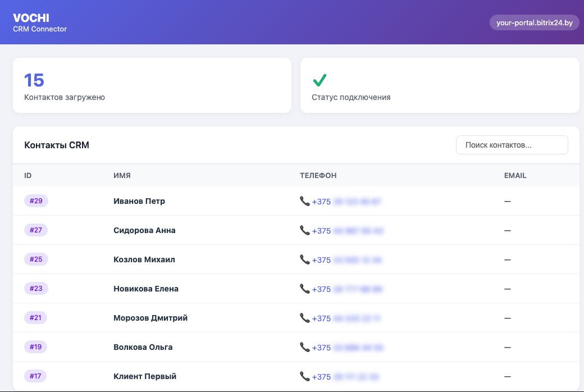
Task: Click the phone icon next to Иванов Петр
Action: tap(305, 201)
